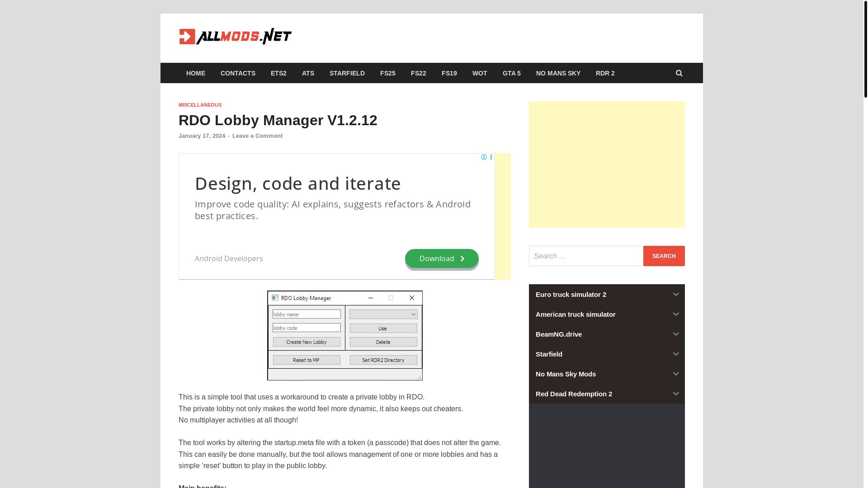Screen dimensions: 868x488
Task: Click the Red Dead Redemption 2 link
Action: 574,394
